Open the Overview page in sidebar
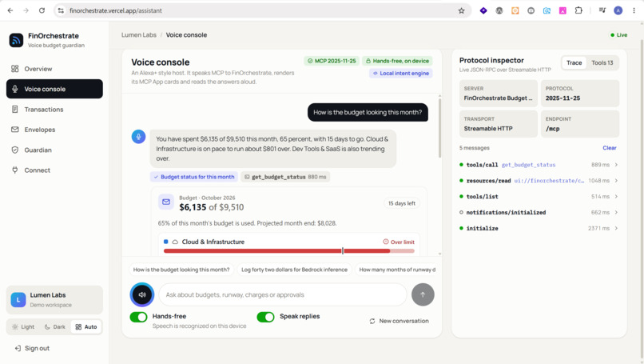644x364 pixels. tap(54, 69)
